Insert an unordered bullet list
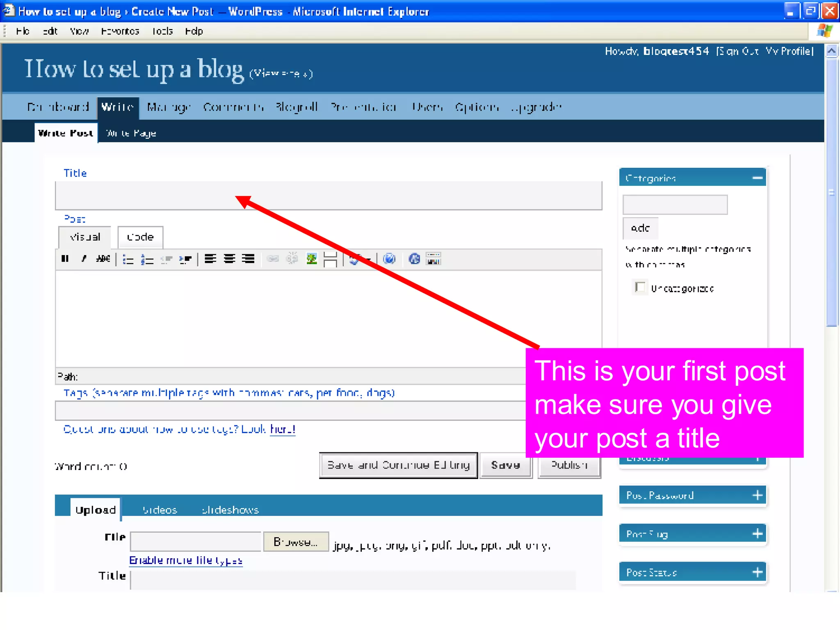Image resolution: width=840 pixels, height=630 pixels. click(x=128, y=259)
